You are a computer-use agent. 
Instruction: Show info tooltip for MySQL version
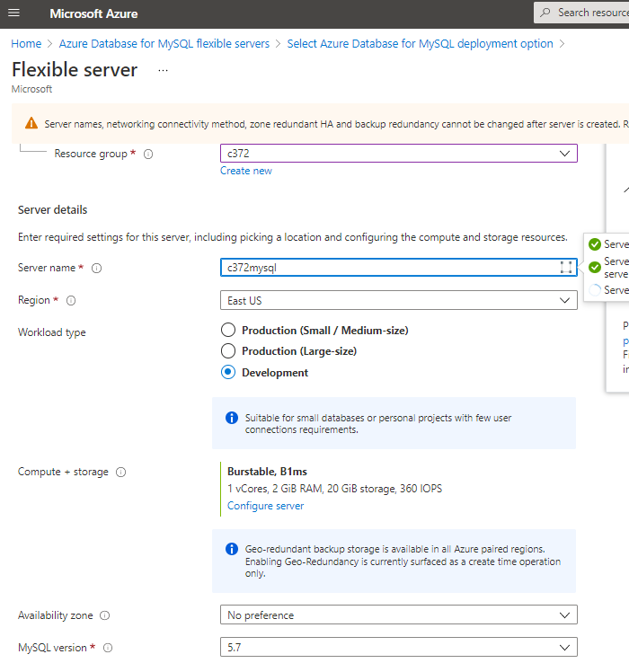click(108, 648)
